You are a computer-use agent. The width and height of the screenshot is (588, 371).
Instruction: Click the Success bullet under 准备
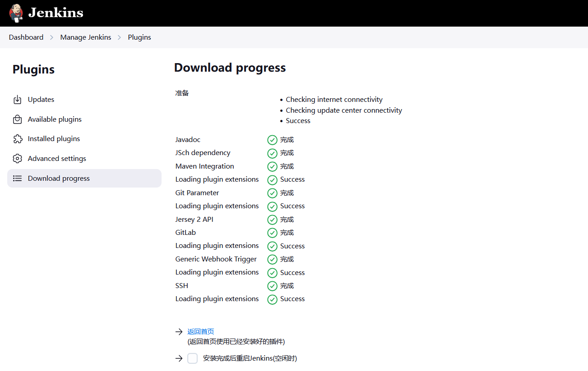[x=298, y=121]
